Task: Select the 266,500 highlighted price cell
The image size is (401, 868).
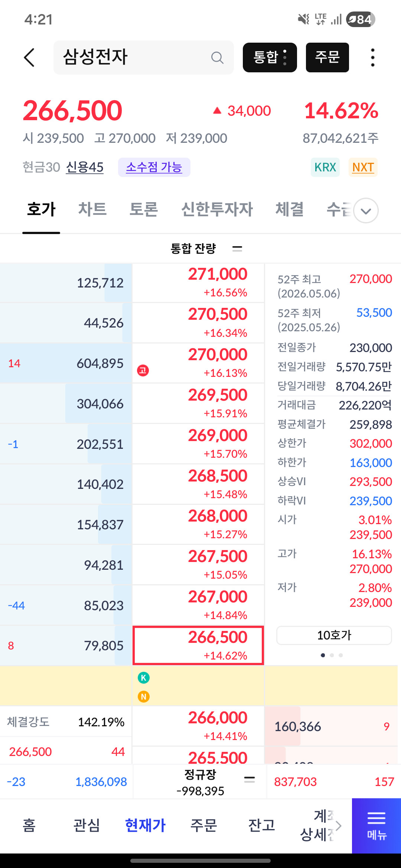Action: click(198, 645)
